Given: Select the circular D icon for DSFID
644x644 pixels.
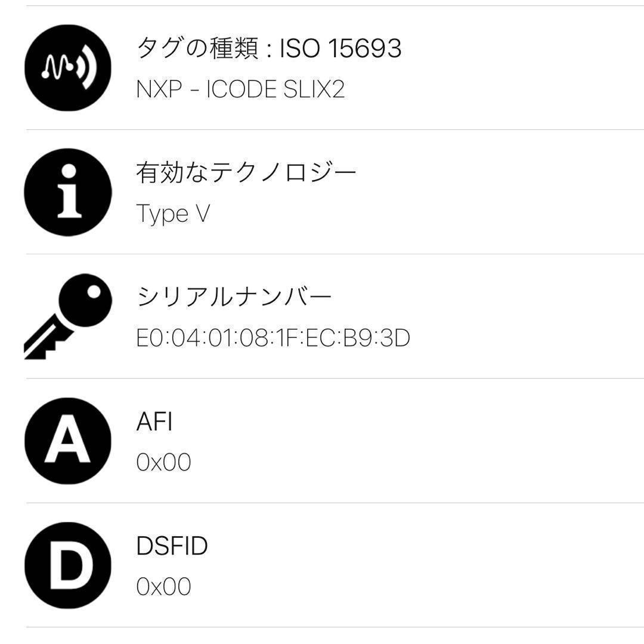Looking at the screenshot, I should coord(67,565).
